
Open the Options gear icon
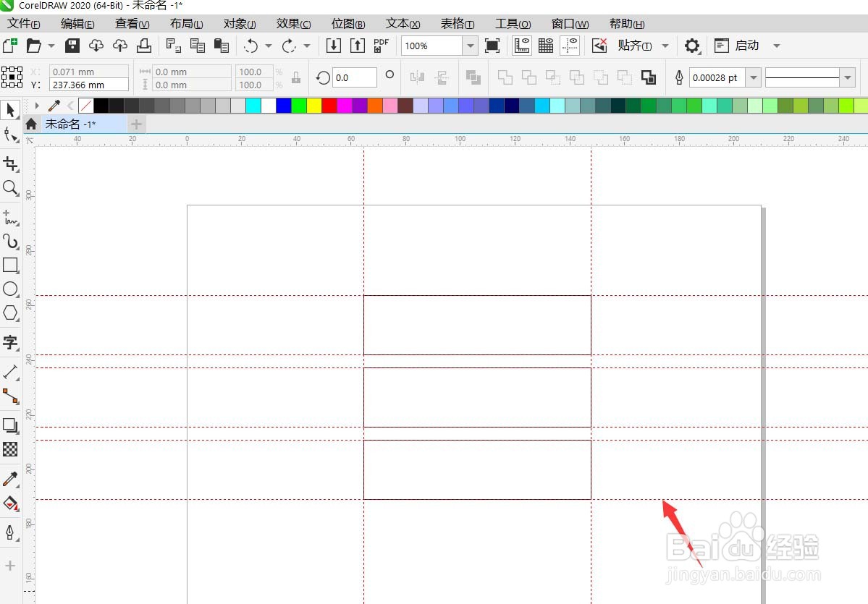[x=692, y=46]
